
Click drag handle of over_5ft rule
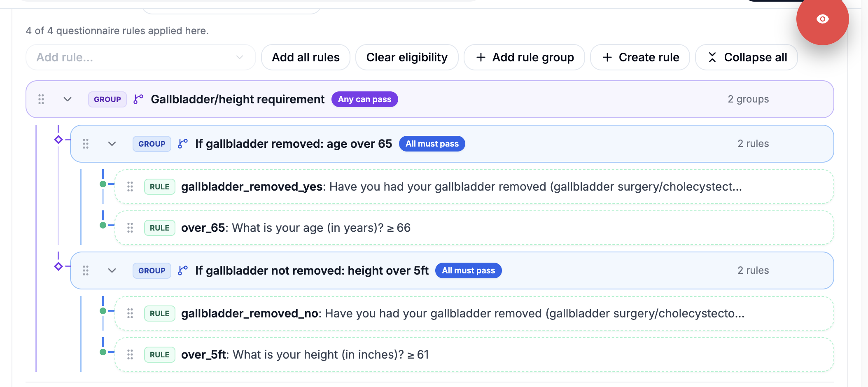coord(130,354)
